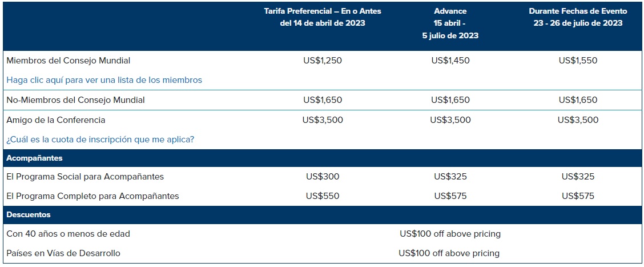Click the Tarifa Preferencial column header

(323, 17)
